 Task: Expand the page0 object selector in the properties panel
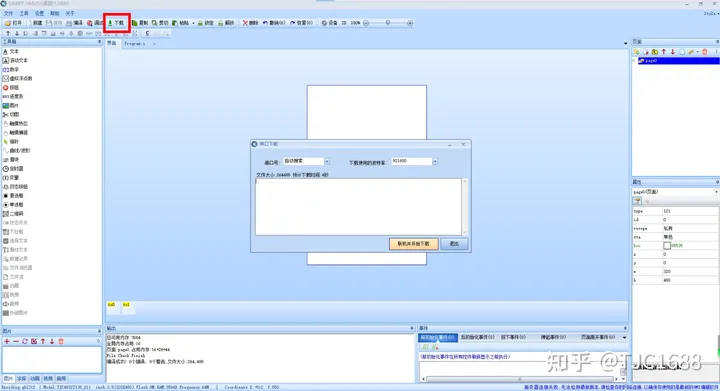point(675,192)
